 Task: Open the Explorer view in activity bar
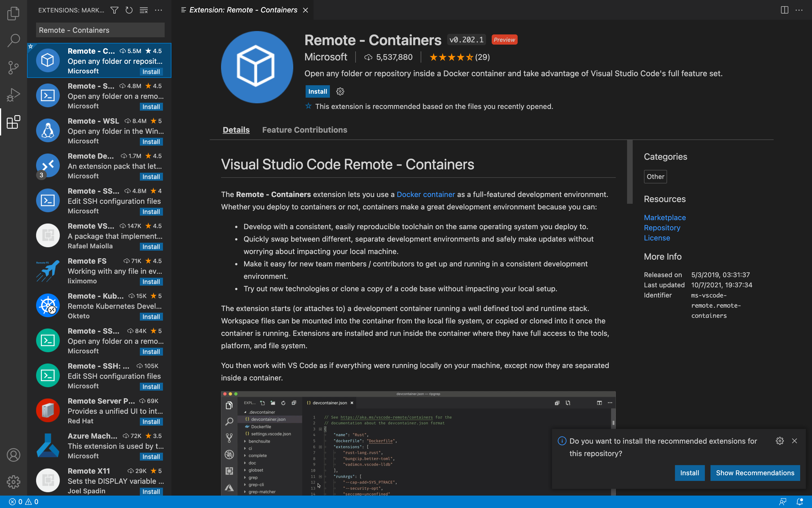coord(14,14)
